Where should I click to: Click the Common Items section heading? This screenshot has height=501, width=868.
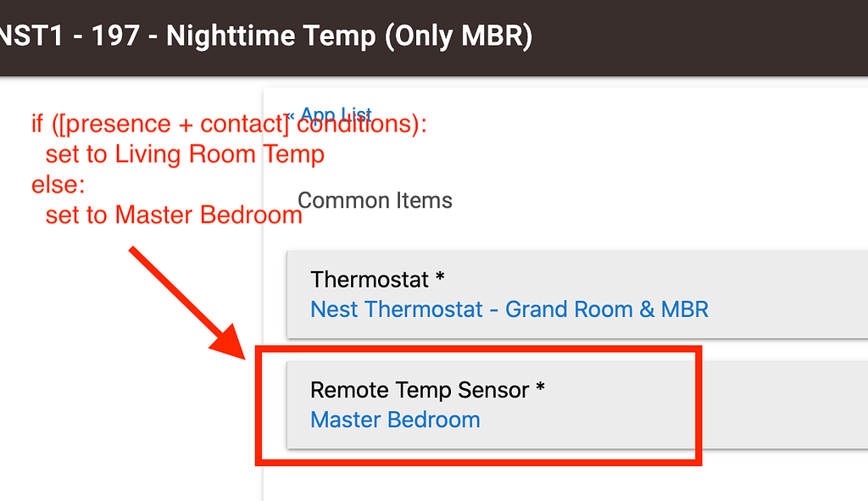click(376, 201)
